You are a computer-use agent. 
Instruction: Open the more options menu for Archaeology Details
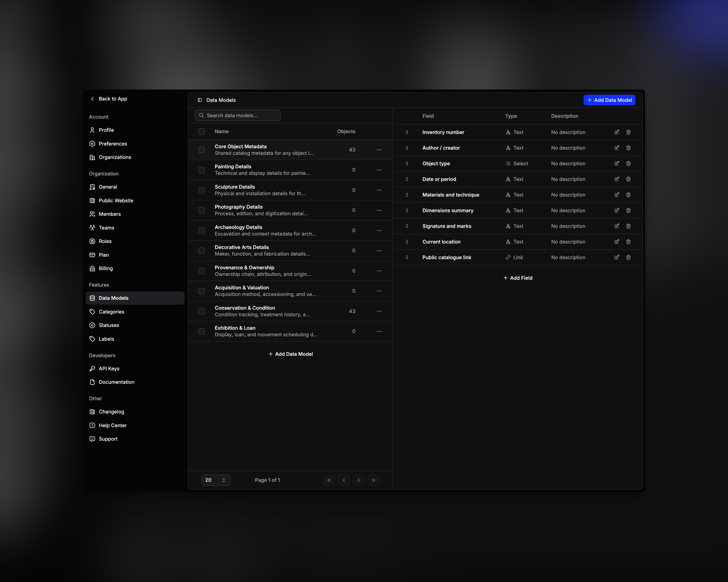379,230
